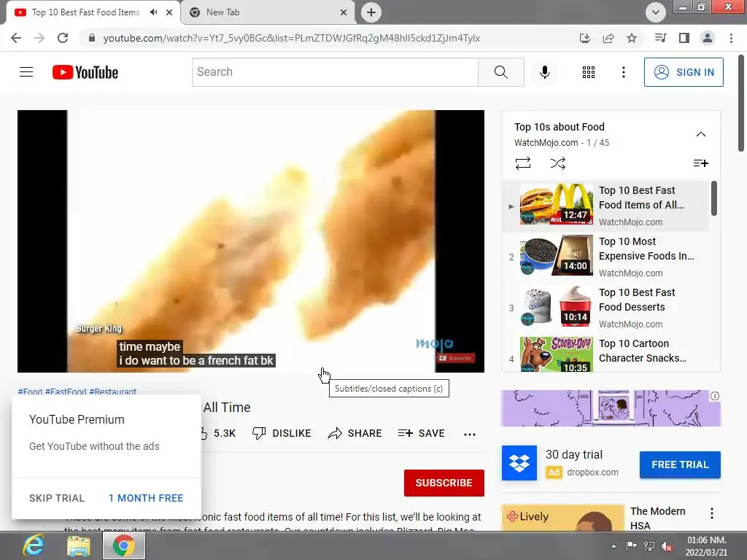Image resolution: width=747 pixels, height=560 pixels.
Task: Open Chrome three-dot menu
Action: [731, 38]
